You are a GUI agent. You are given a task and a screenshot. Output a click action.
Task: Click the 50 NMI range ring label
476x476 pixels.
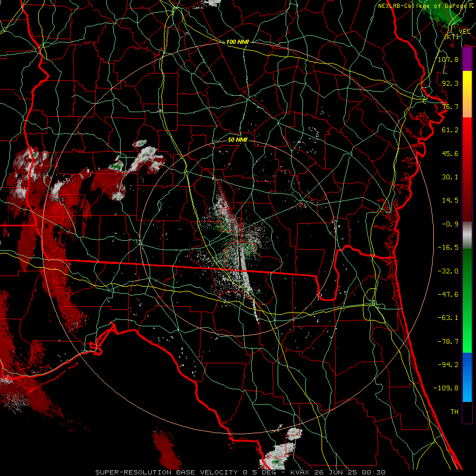point(237,140)
